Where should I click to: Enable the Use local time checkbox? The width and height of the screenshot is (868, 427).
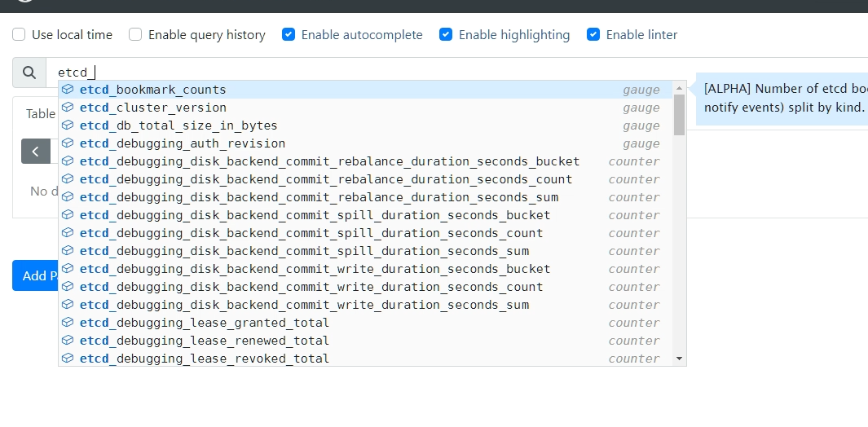coord(19,35)
